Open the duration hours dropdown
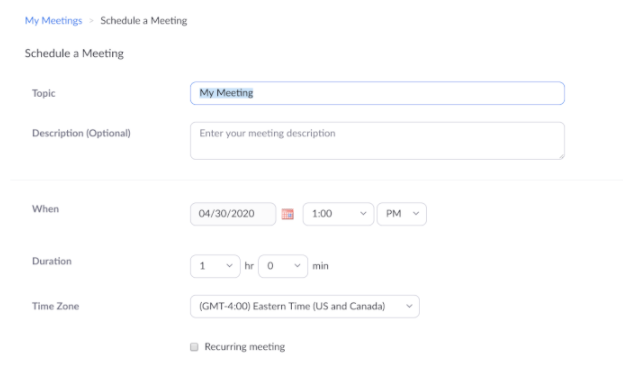Screen dimensions: 623x379 [x=215, y=266]
